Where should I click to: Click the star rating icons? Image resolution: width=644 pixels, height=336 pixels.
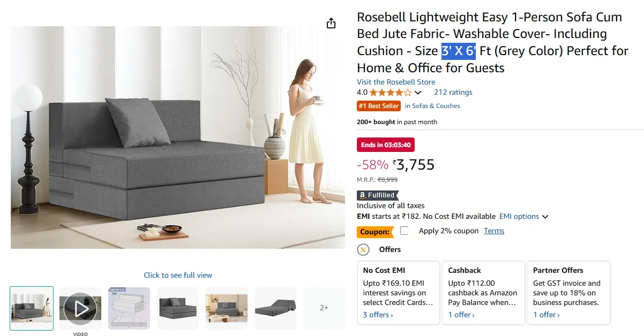391,93
